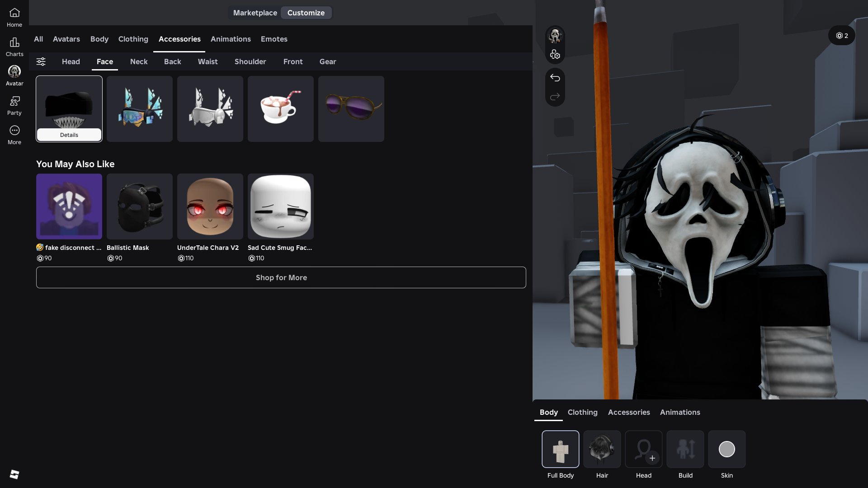Switch to the Gear subtab
Screen dimensions: 868x488
click(x=328, y=61)
